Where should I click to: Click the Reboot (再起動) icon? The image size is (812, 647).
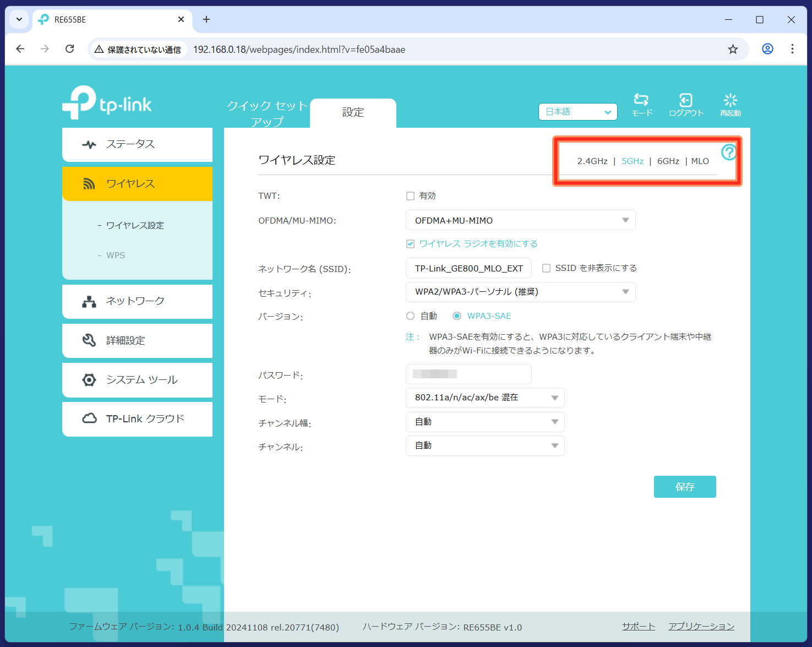pos(731,100)
